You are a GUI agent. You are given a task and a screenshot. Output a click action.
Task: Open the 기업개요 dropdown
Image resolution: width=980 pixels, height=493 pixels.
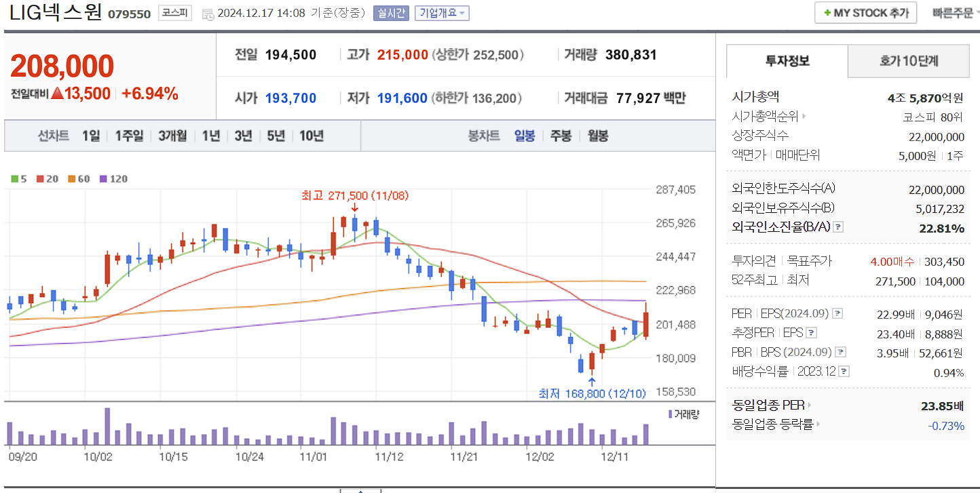pyautogui.click(x=442, y=13)
